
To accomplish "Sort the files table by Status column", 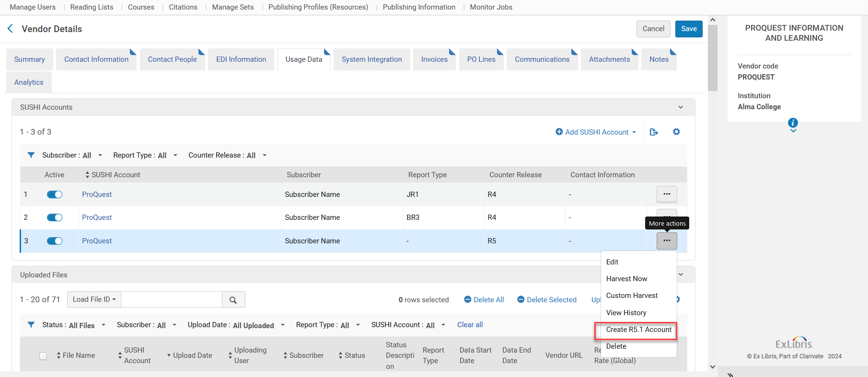I will click(x=352, y=355).
